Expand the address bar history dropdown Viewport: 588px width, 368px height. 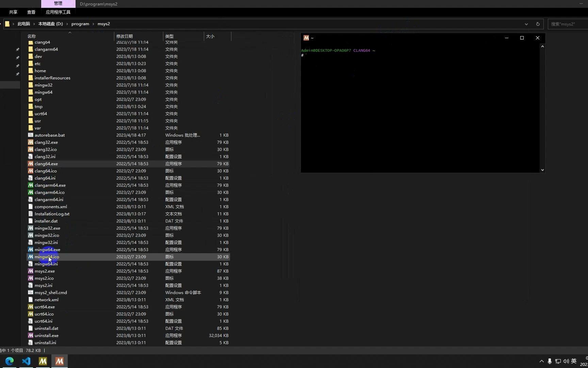[526, 24]
